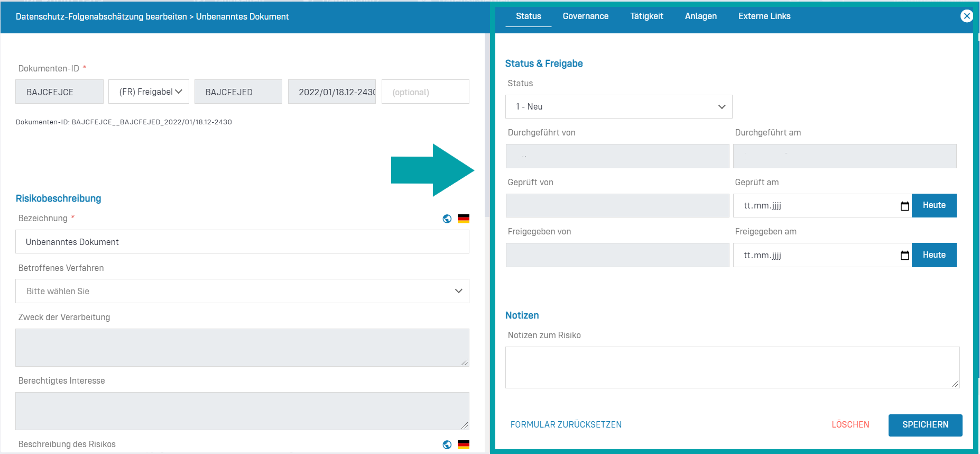Click FORMULAR ZURÜCKSETZEN link

click(x=566, y=425)
